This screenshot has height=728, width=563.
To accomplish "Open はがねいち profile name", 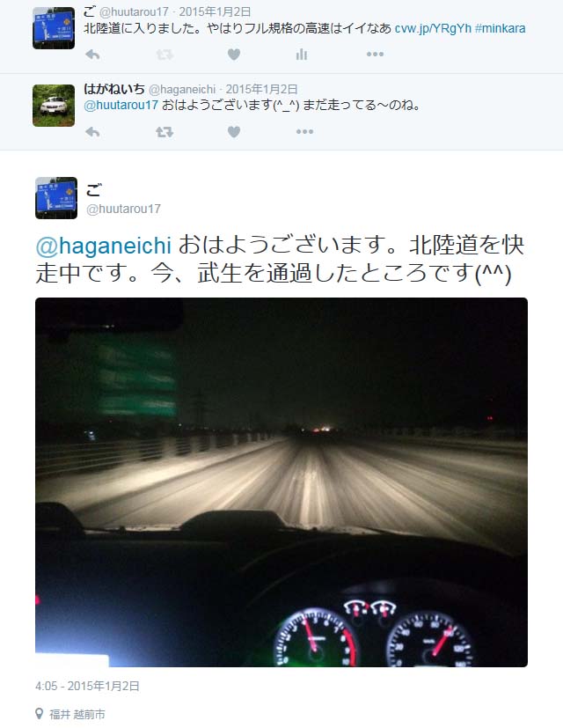I will pyautogui.click(x=114, y=89).
